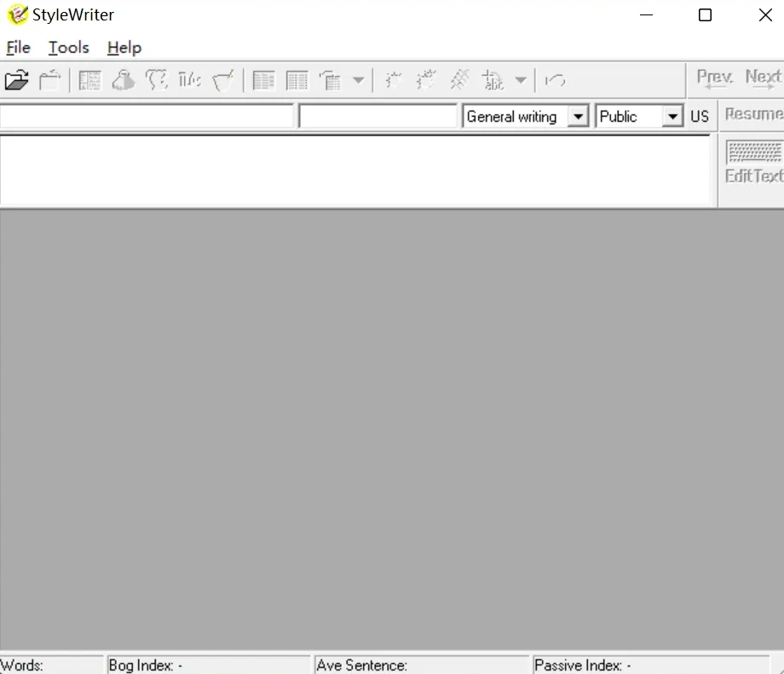Expand the General writing dropdown
This screenshot has width=784, height=674.
click(578, 117)
